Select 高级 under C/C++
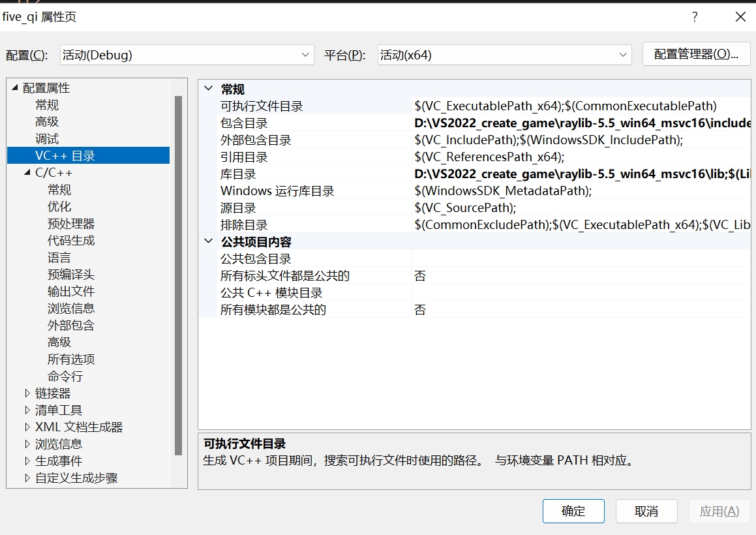 [x=59, y=342]
